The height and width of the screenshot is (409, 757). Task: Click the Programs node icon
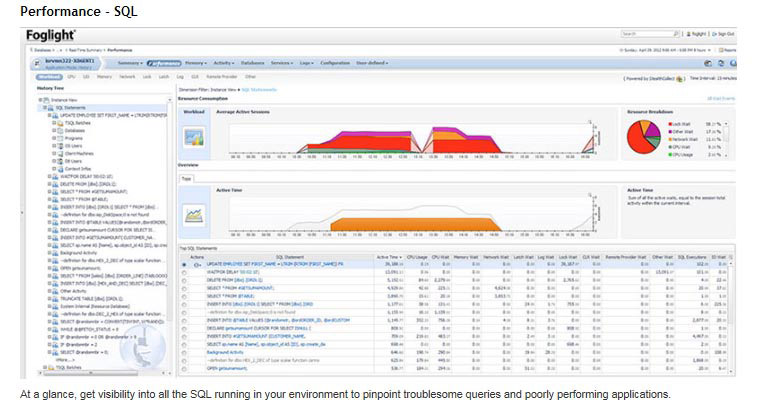tap(60, 139)
